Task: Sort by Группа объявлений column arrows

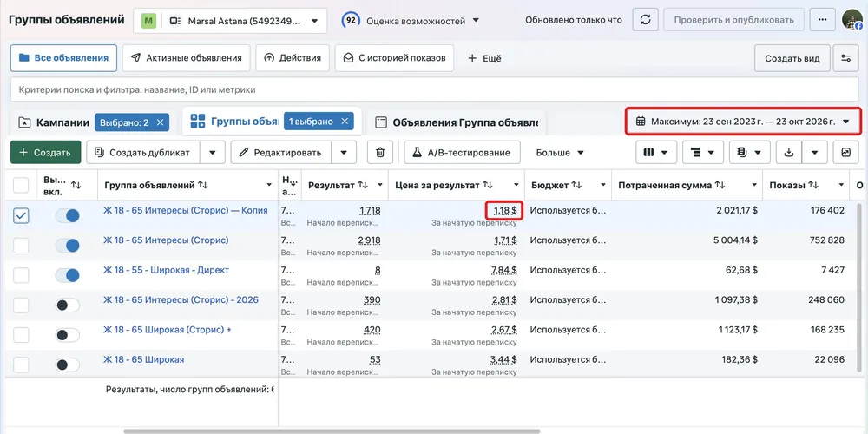Action: tap(203, 185)
